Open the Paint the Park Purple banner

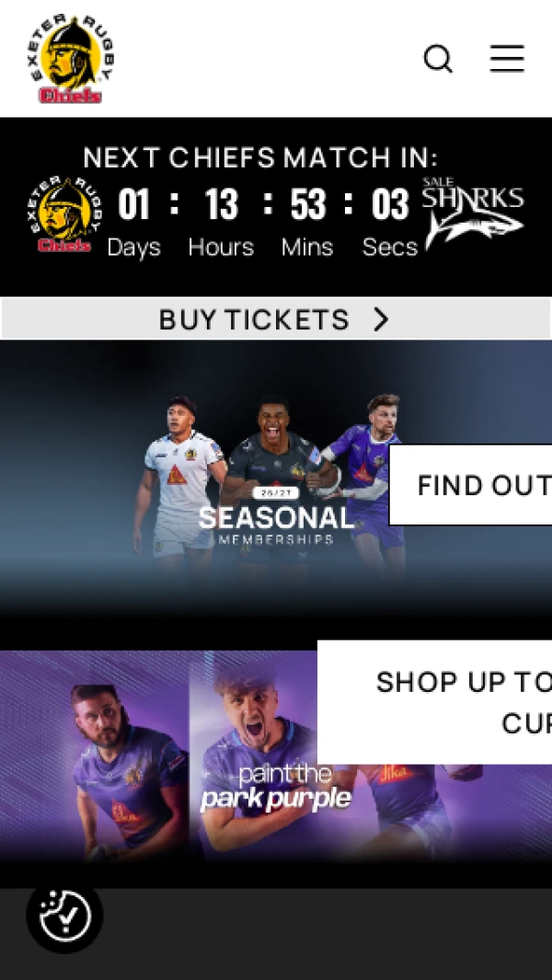pos(276,757)
